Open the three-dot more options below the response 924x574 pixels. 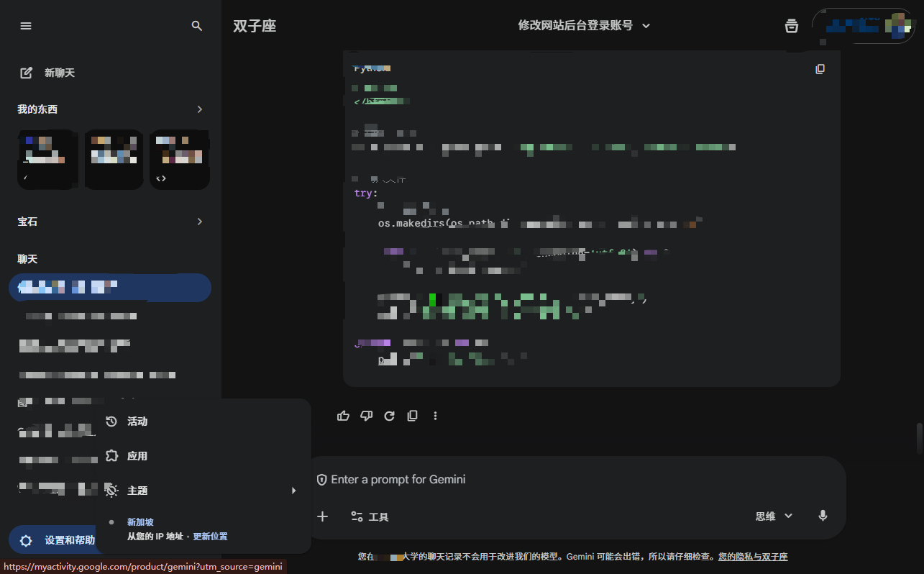436,416
